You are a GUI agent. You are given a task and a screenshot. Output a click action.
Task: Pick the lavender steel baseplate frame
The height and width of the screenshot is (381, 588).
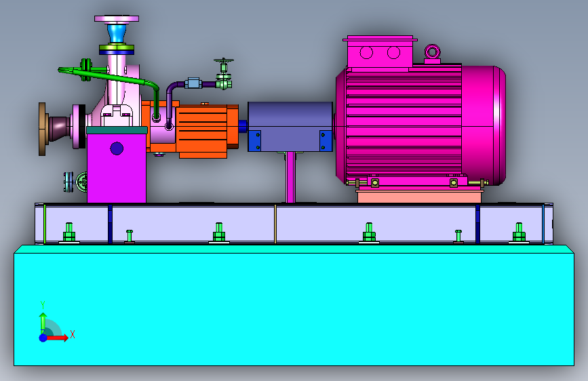coord(294,224)
